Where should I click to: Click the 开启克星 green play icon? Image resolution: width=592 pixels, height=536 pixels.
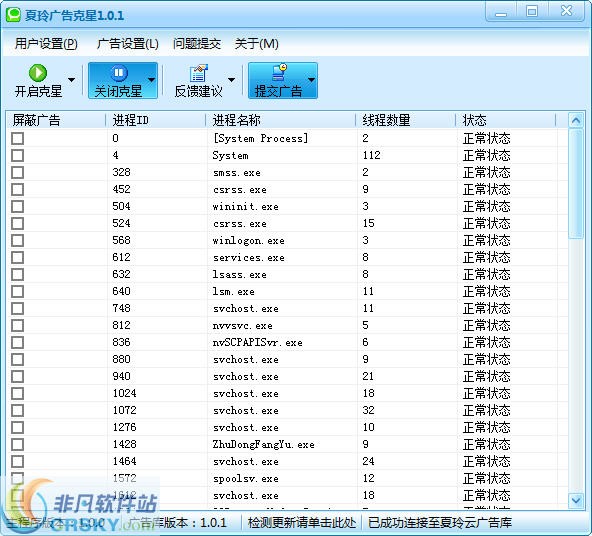[x=38, y=72]
